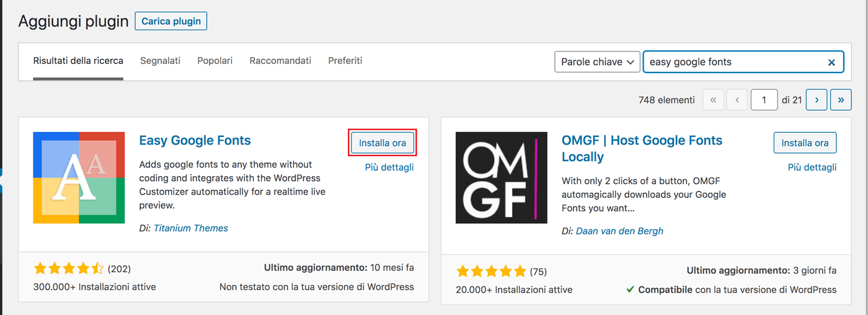Click the Easy Google Fonts star rating
Screen dimensions: 868x315
tap(69, 269)
